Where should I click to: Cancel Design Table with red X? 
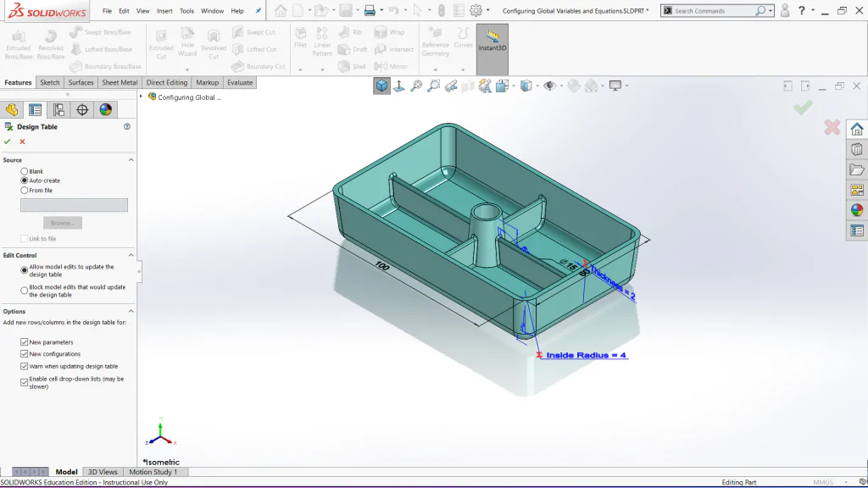point(22,141)
